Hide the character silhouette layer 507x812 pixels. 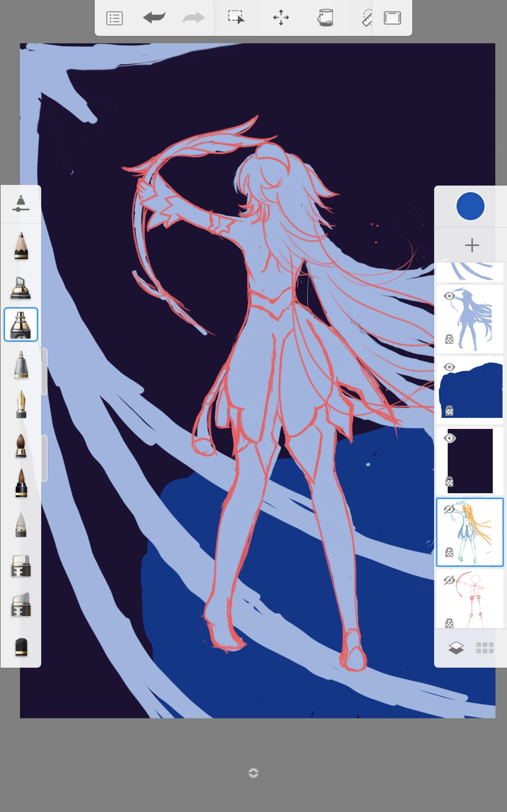point(449,296)
